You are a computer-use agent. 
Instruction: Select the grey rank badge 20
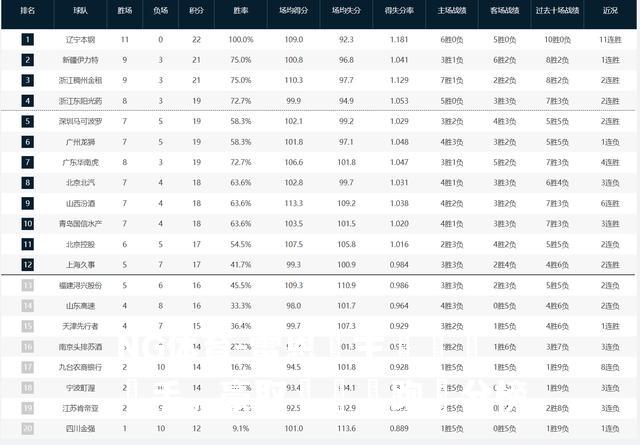pos(27,428)
